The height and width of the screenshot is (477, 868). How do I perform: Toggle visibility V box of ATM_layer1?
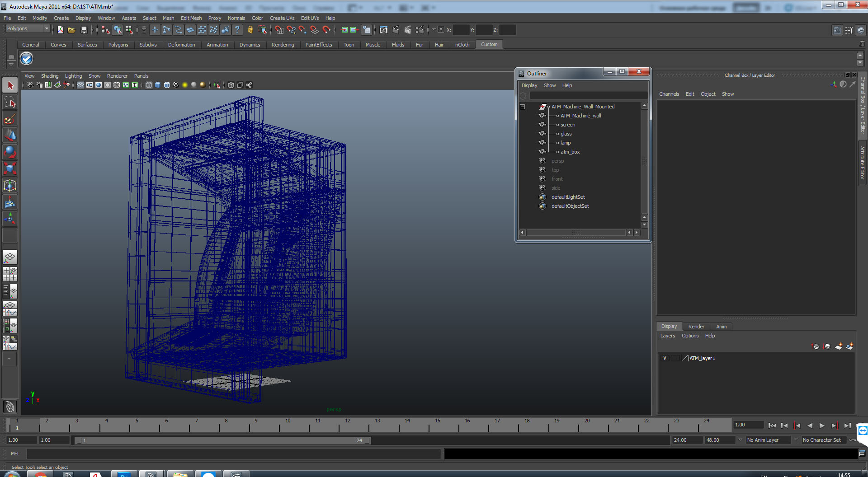pyautogui.click(x=665, y=358)
